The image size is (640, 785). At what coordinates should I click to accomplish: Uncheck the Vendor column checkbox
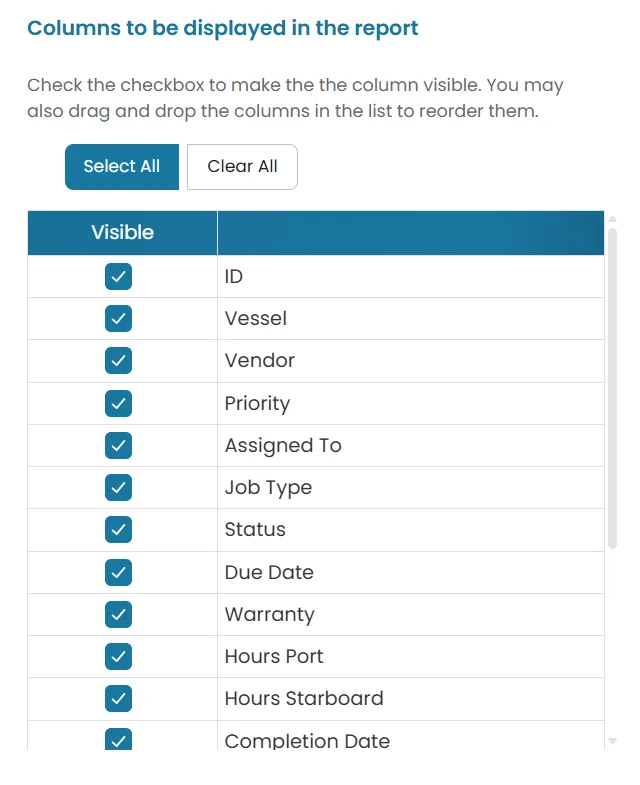pos(118,360)
